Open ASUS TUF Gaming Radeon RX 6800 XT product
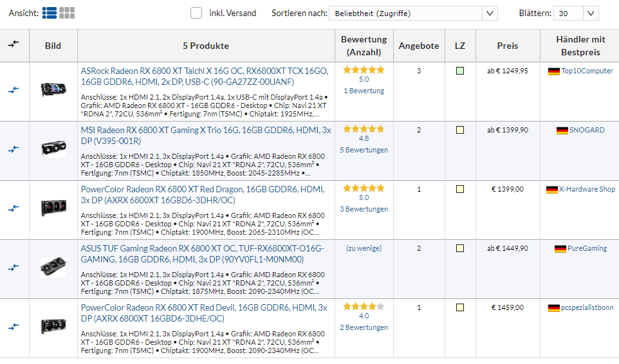 [x=202, y=254]
